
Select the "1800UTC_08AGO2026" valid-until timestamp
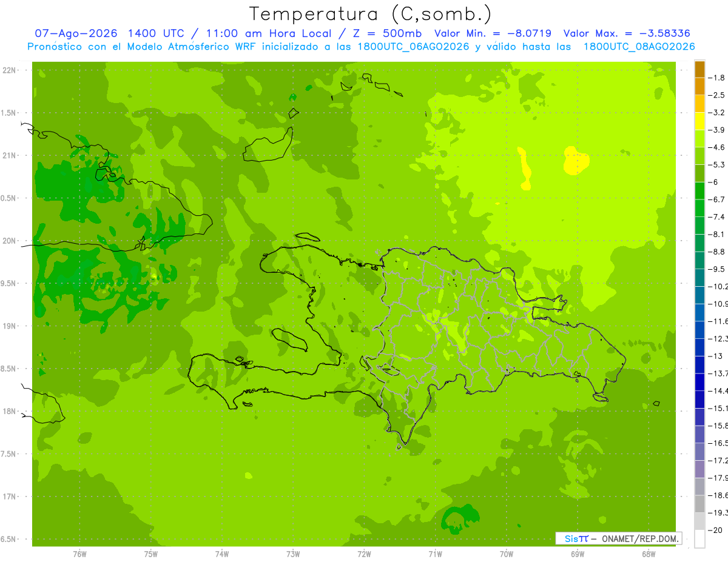click(639, 47)
